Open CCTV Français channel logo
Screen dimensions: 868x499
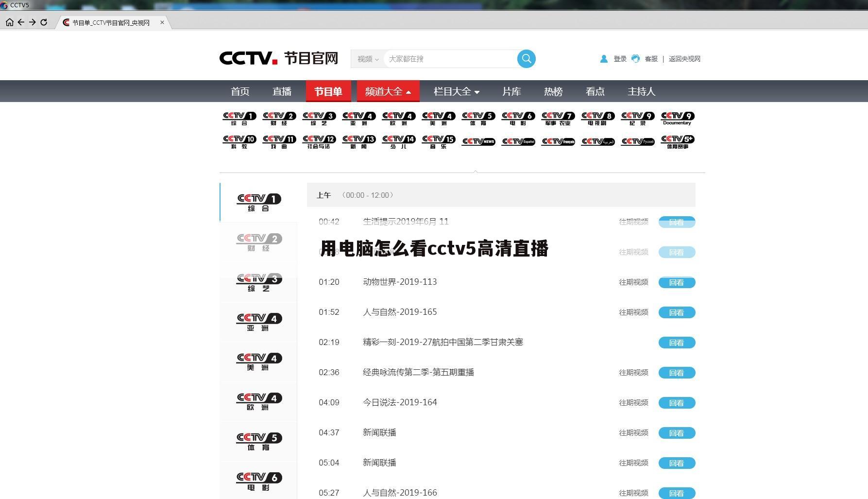click(558, 141)
